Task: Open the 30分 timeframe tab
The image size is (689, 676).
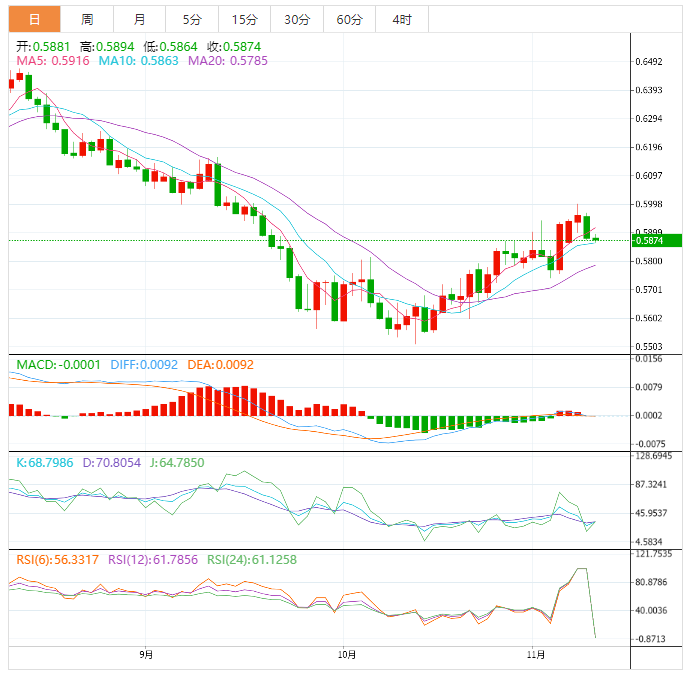Action: tap(297, 19)
